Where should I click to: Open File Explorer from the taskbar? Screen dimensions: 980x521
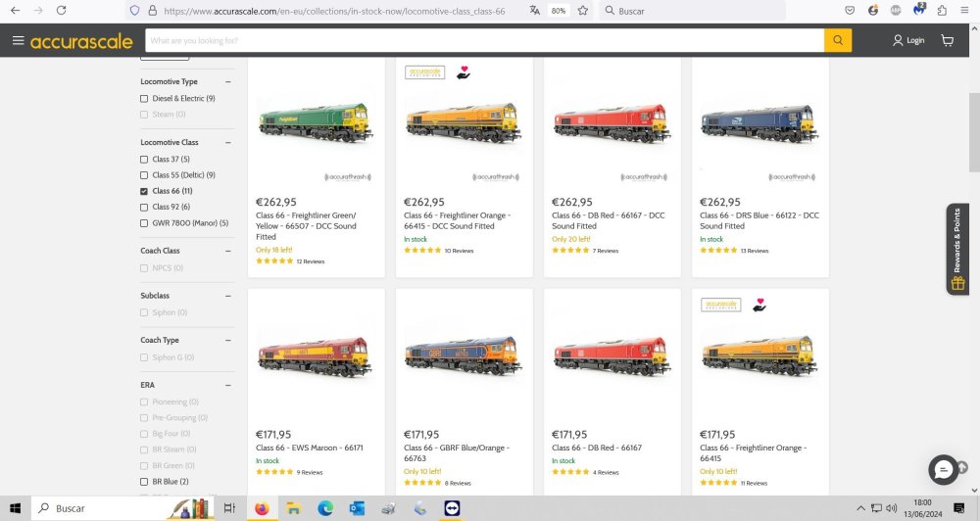pyautogui.click(x=293, y=508)
